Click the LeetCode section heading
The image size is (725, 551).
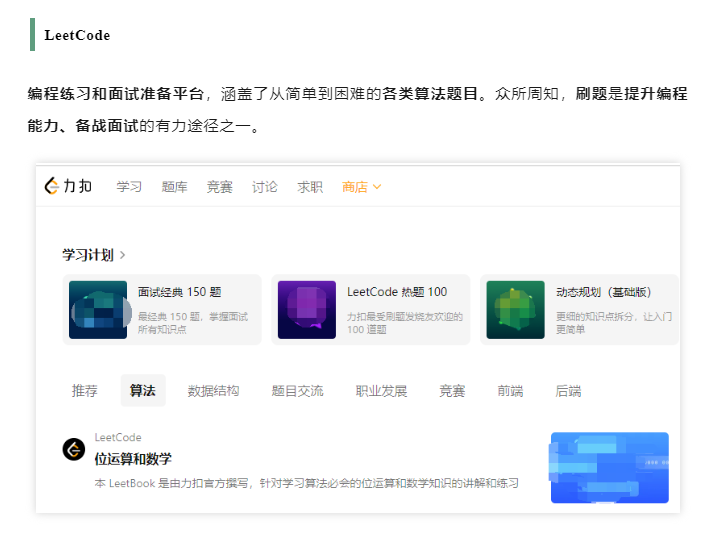(x=77, y=35)
